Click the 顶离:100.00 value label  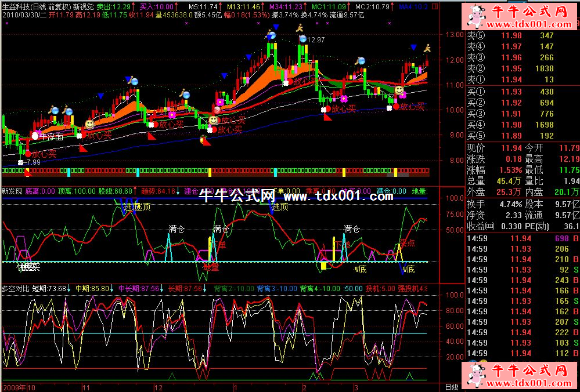(x=77, y=191)
